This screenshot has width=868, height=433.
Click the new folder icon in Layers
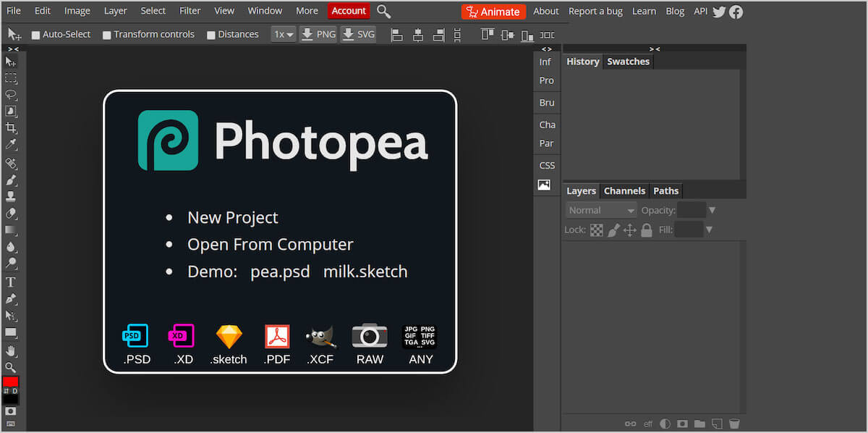coord(699,424)
